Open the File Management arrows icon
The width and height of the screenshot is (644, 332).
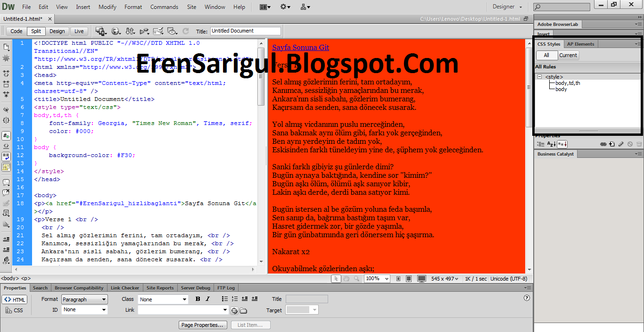[130, 31]
